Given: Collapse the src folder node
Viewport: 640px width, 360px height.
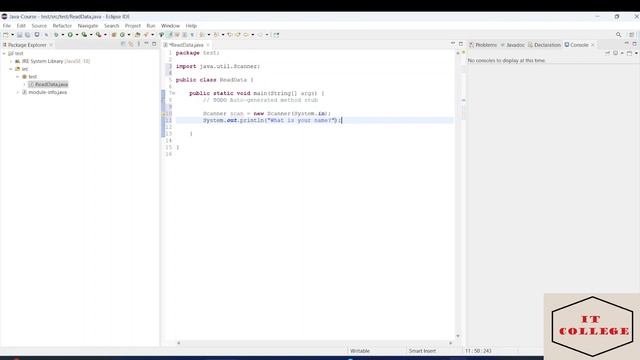Looking at the screenshot, I should (x=11, y=69).
